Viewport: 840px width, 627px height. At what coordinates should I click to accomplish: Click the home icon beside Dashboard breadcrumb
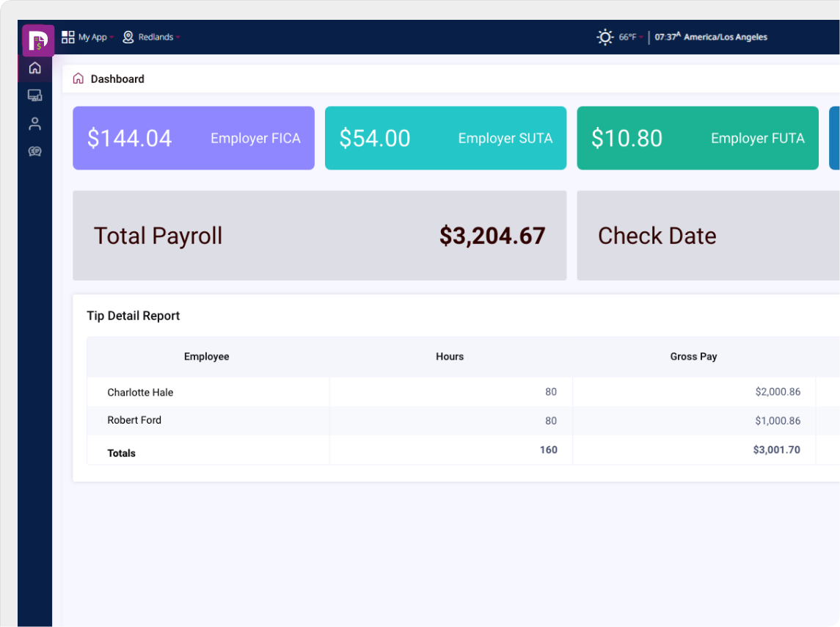[78, 78]
